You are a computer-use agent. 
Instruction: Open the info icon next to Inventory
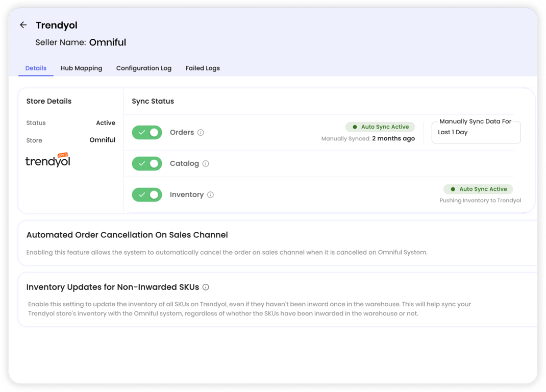tap(210, 195)
